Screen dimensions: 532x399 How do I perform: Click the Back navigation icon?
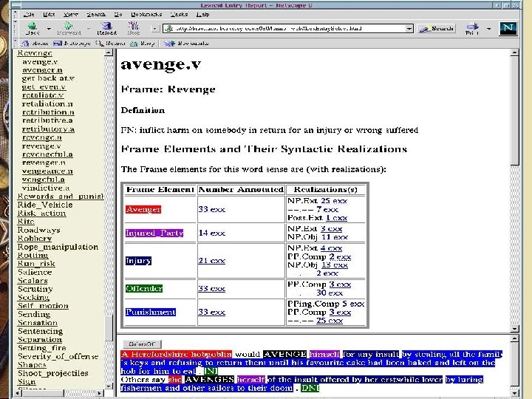tap(33, 28)
